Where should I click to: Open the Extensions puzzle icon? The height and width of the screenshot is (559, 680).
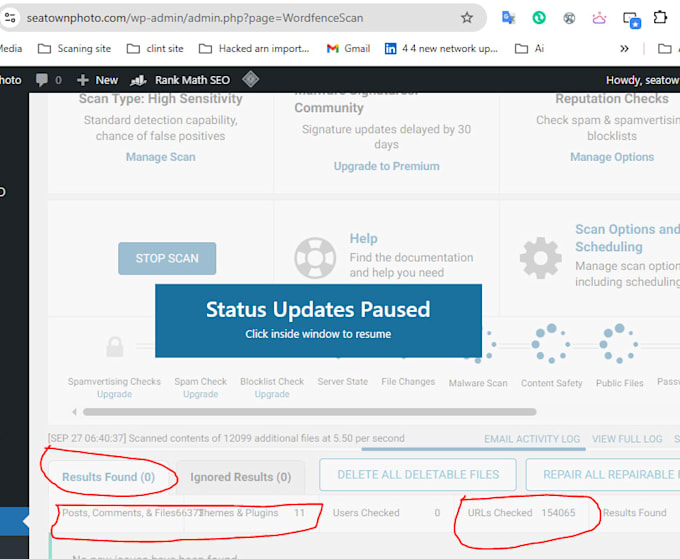tap(660, 17)
